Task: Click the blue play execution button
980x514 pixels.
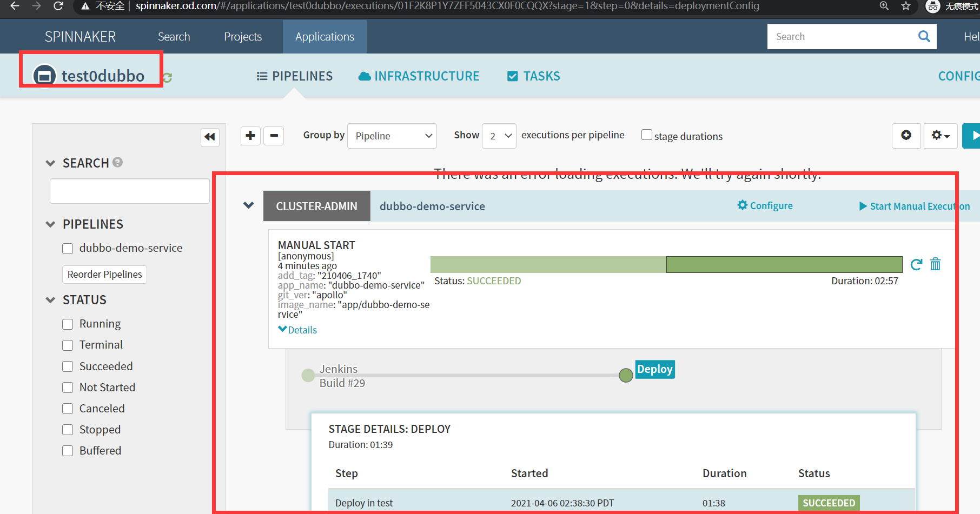Action: coord(972,136)
